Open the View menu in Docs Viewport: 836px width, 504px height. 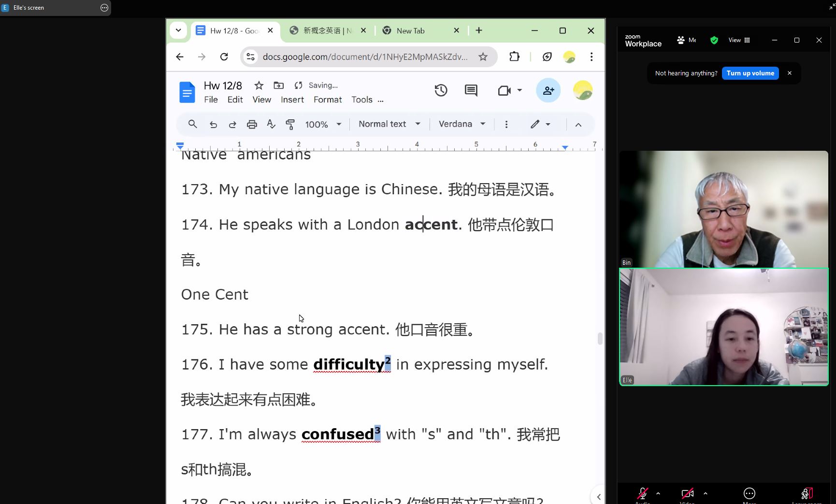click(x=261, y=100)
